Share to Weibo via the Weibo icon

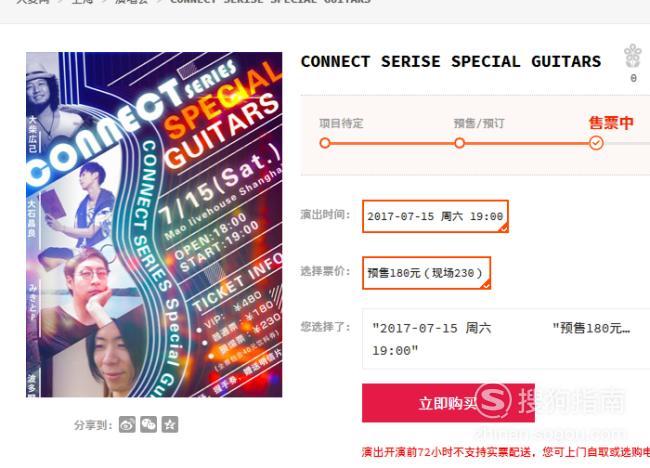tap(127, 424)
